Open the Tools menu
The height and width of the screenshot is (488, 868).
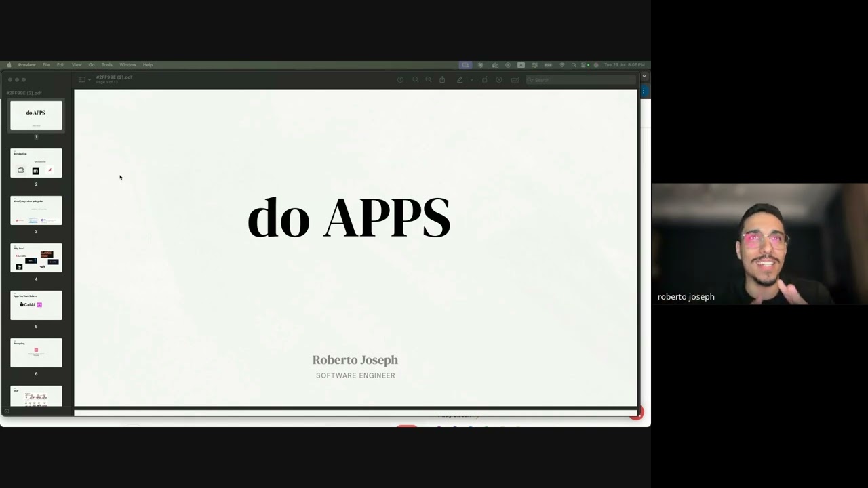(107, 65)
